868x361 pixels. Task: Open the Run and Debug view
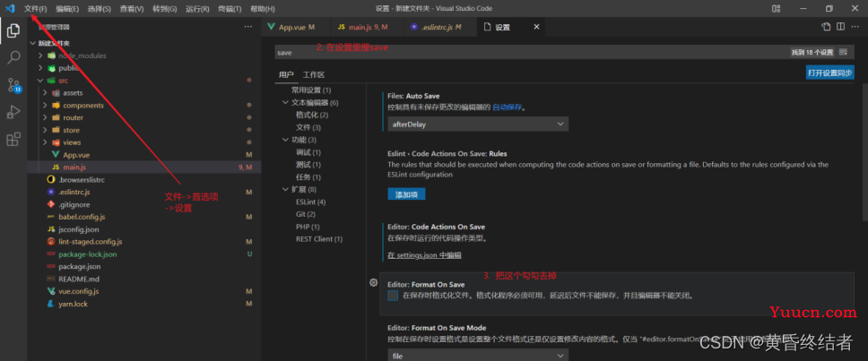[13, 112]
